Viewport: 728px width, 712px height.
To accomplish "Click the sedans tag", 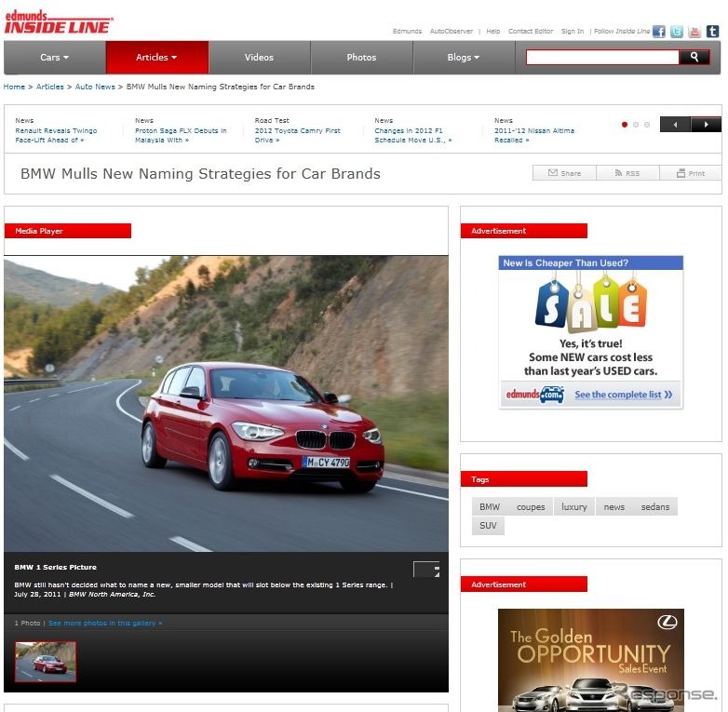I will (x=655, y=507).
